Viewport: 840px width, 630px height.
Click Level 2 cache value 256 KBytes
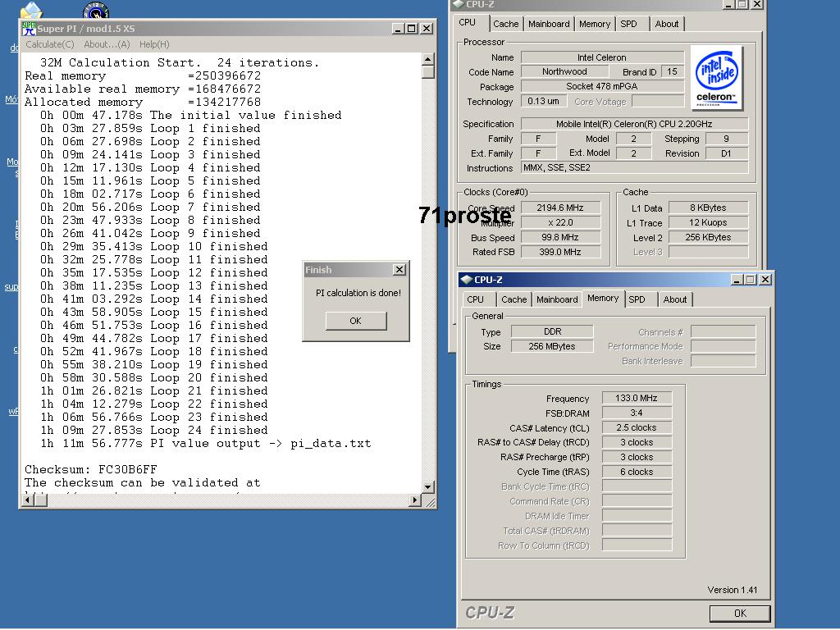[x=708, y=237]
